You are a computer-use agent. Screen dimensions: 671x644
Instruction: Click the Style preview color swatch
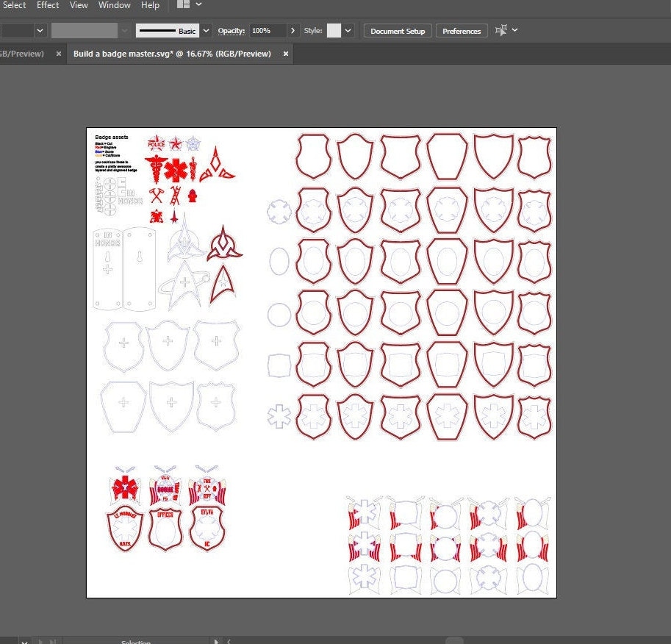pyautogui.click(x=335, y=30)
